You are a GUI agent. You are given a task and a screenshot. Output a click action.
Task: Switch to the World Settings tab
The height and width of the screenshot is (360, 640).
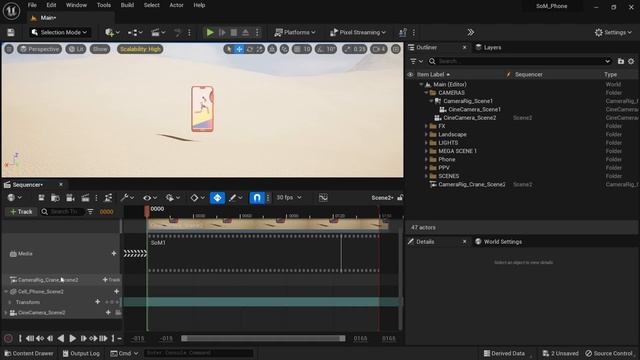point(498,242)
